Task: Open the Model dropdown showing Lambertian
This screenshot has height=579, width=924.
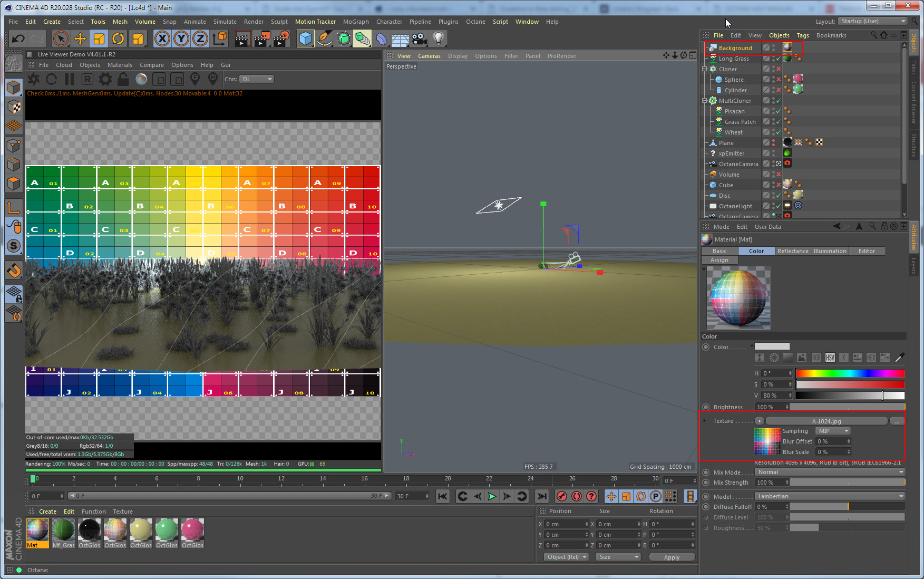Action: click(830, 496)
